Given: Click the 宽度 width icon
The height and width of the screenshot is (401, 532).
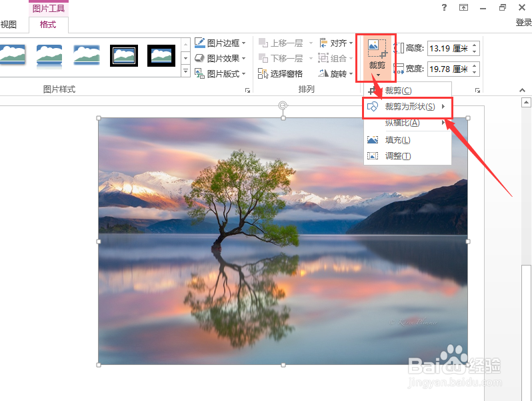Looking at the screenshot, I should point(399,69).
